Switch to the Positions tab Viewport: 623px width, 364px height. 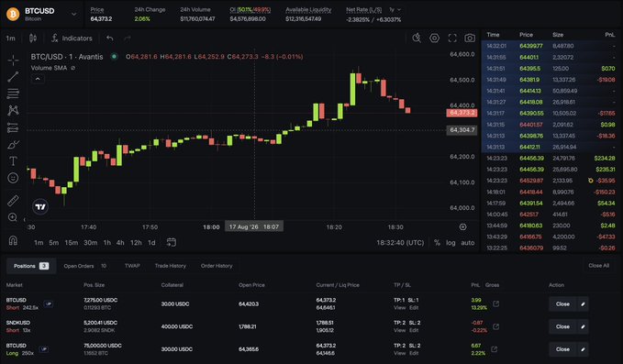pos(31,266)
